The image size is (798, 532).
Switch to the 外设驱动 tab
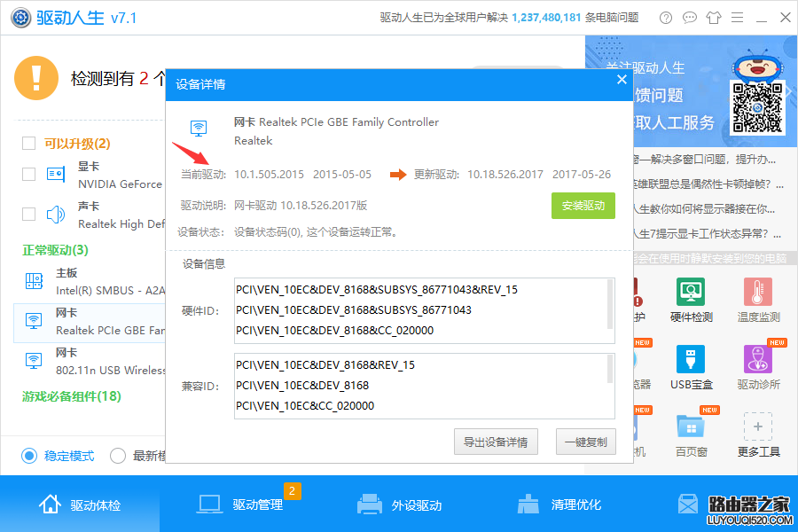pos(400,505)
